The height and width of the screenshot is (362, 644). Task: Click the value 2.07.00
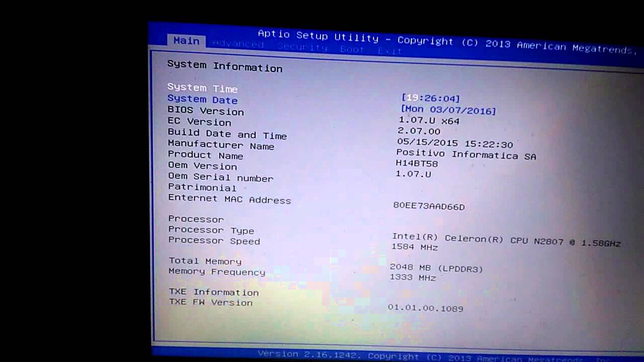click(419, 131)
